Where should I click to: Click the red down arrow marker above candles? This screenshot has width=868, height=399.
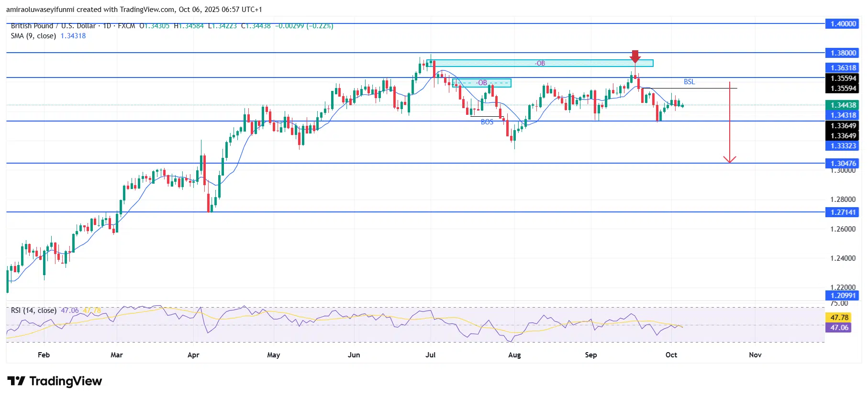point(635,56)
